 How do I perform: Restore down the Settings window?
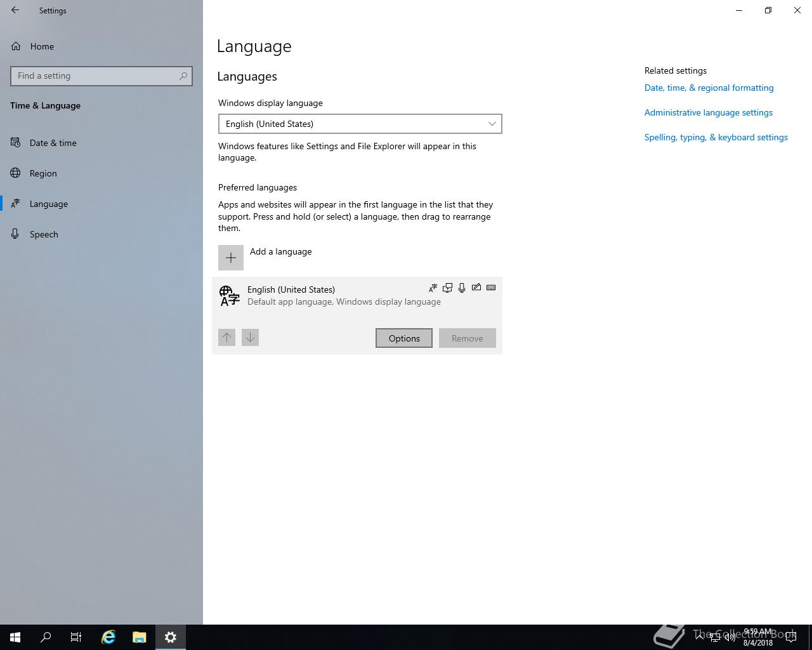(x=768, y=10)
